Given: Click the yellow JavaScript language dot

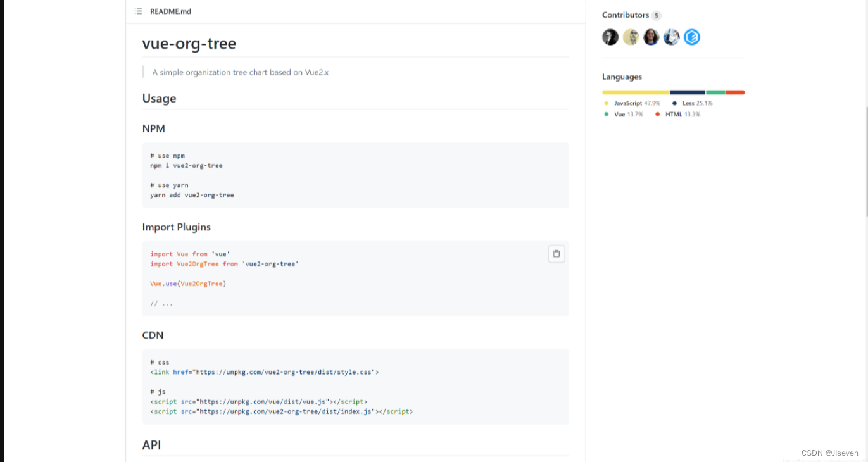Looking at the screenshot, I should 607,103.
